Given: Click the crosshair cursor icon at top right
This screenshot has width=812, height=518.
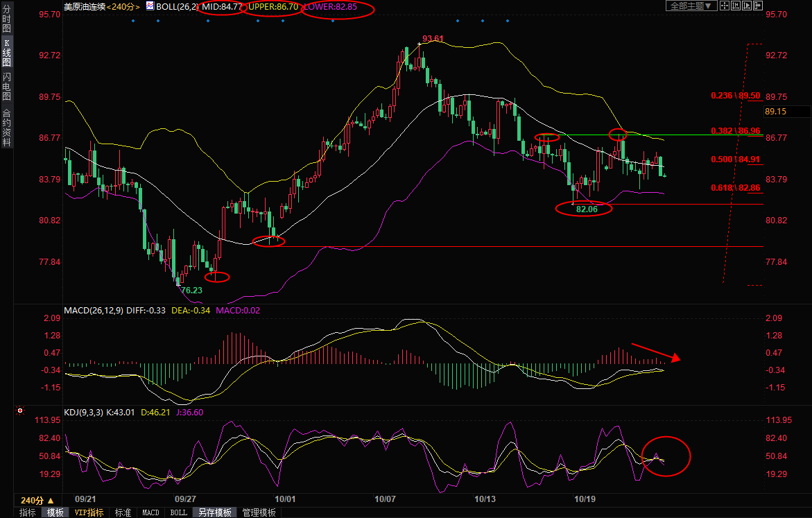Looking at the screenshot, I should pos(725,6).
